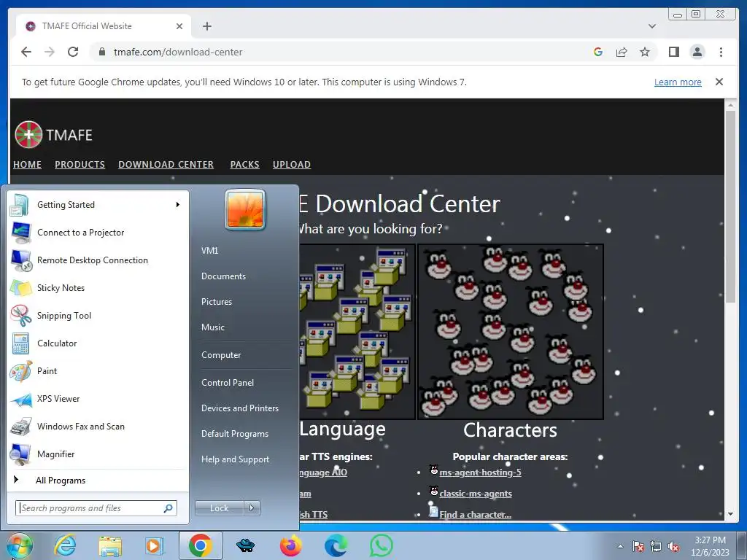
Task: Launch Sticky Notes
Action: 98,287
